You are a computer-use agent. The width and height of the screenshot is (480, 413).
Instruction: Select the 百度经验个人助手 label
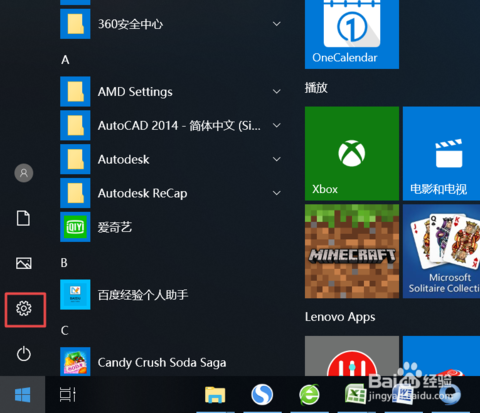143,295
